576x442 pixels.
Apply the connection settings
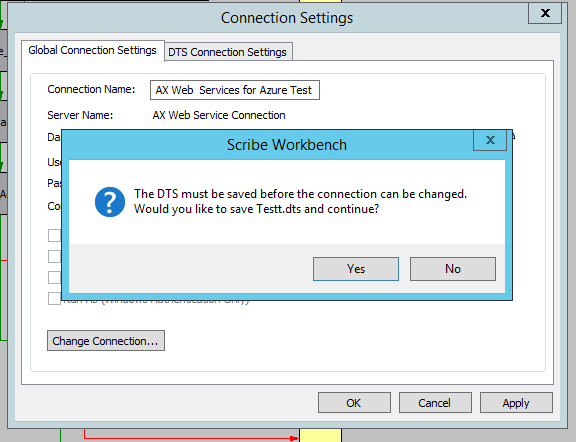[516, 403]
